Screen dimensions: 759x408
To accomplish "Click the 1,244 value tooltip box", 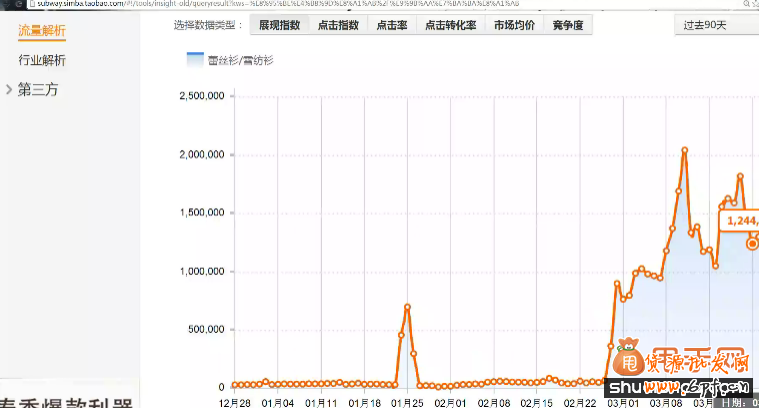I will point(742,220).
